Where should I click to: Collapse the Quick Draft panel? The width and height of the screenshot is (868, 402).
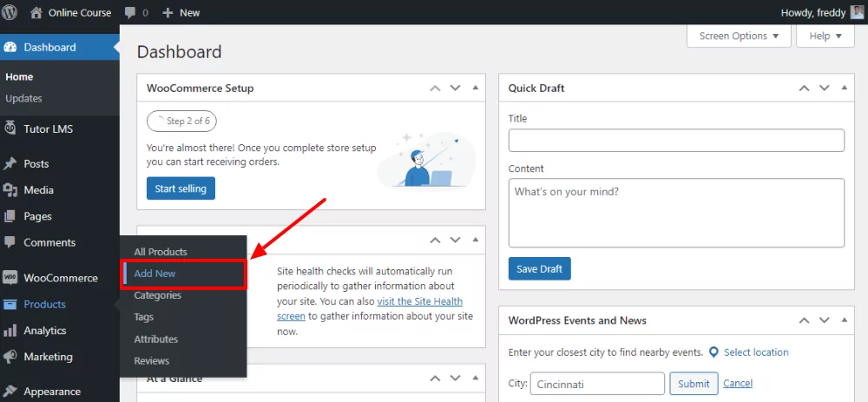click(845, 88)
